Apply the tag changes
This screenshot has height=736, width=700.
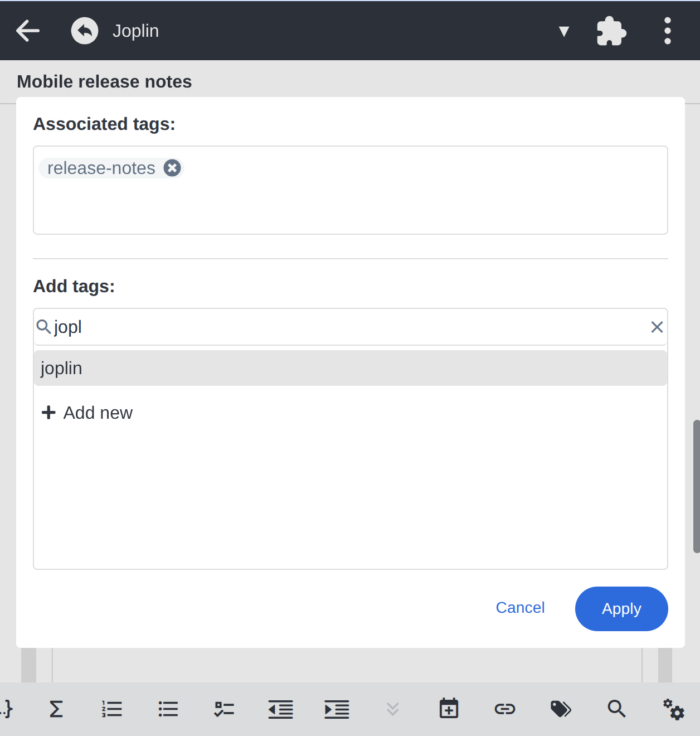(621, 609)
